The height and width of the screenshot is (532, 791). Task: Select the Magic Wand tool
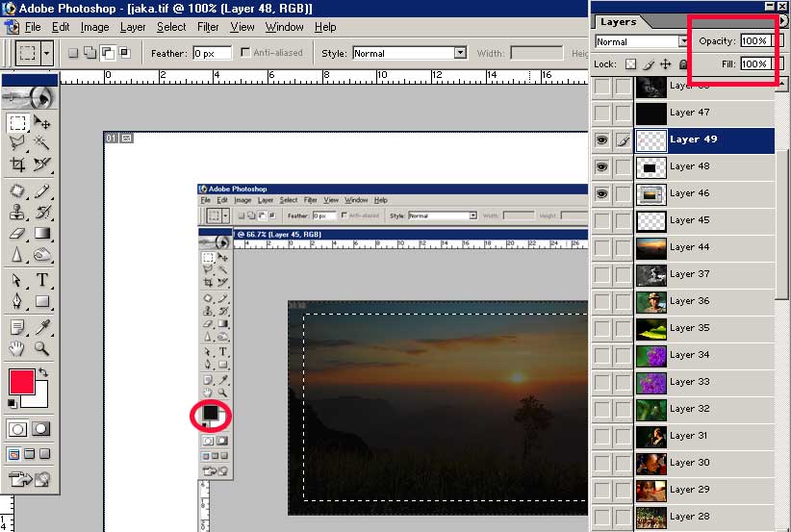point(42,143)
